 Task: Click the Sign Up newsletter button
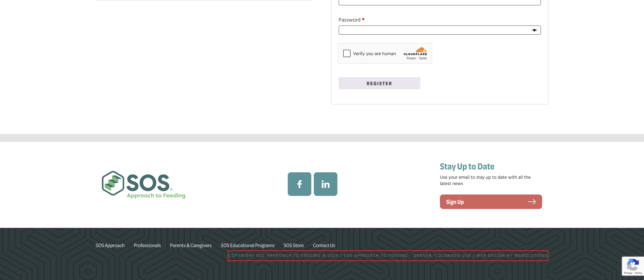point(491,202)
